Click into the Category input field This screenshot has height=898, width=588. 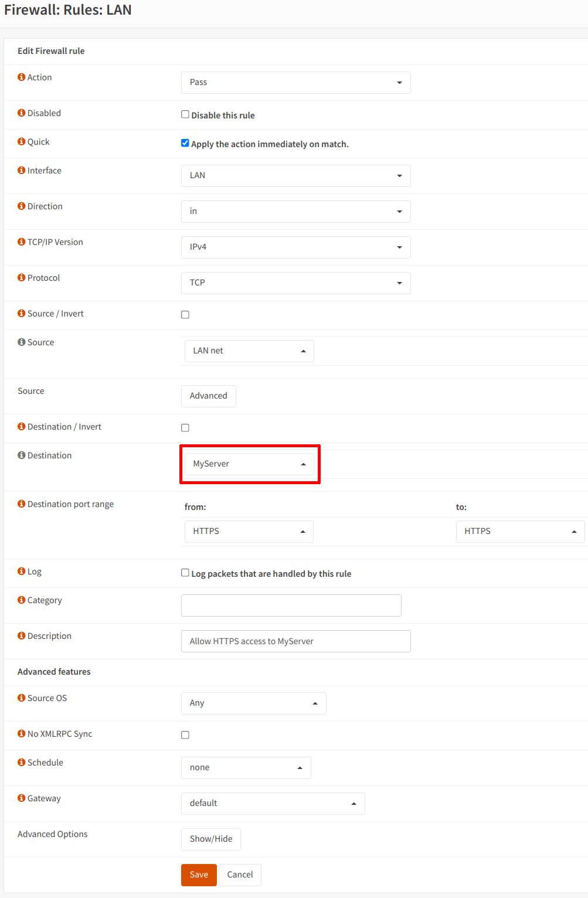click(x=291, y=606)
